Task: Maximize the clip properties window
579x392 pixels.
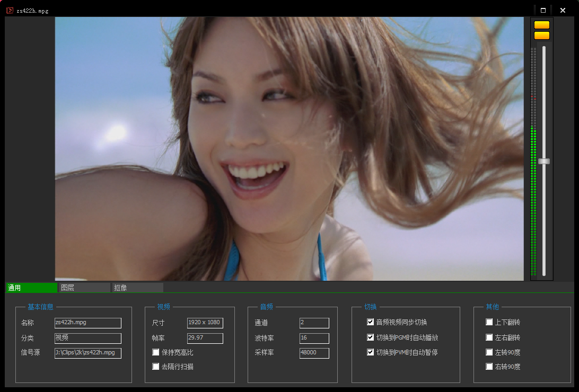Action: pyautogui.click(x=543, y=10)
